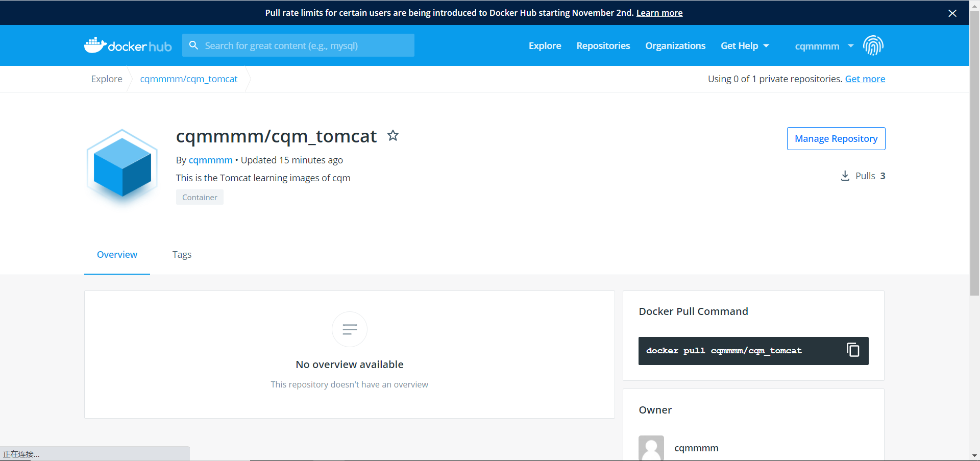The height and width of the screenshot is (461, 980).
Task: Star the cqm_tomcat repository
Action: (x=393, y=135)
